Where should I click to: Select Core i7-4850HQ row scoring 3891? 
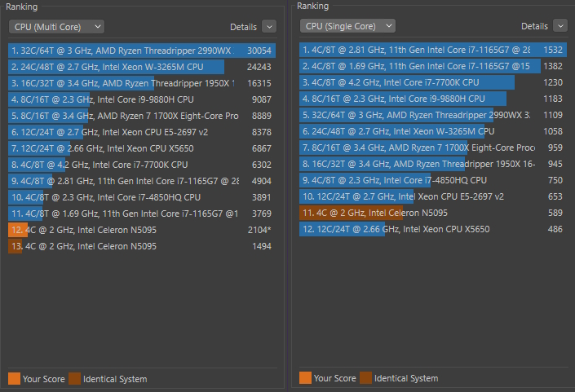142,197
